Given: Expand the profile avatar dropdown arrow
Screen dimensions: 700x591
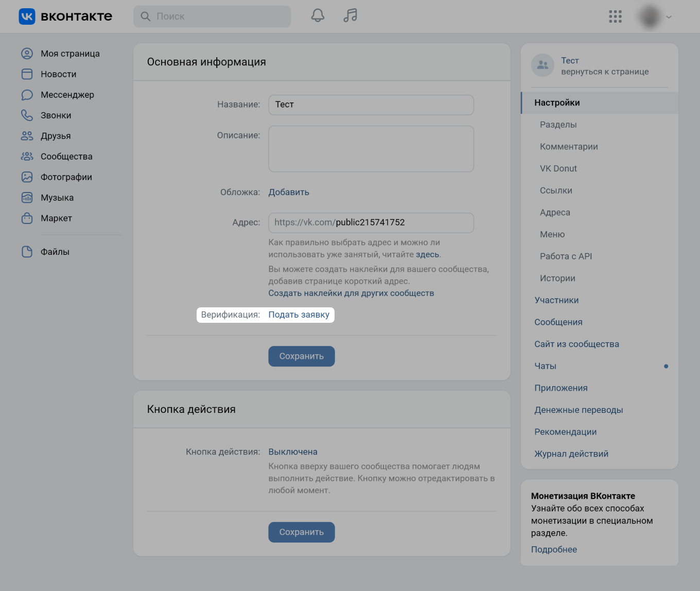Looking at the screenshot, I should click(669, 17).
